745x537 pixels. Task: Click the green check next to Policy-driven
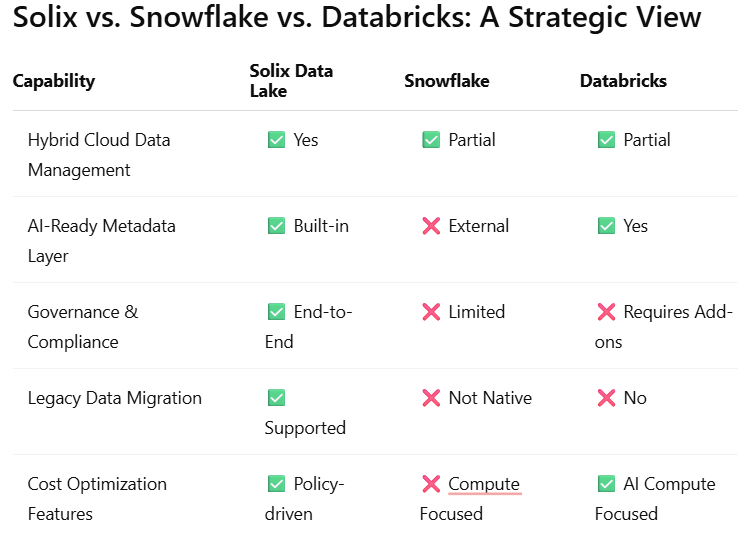point(276,484)
